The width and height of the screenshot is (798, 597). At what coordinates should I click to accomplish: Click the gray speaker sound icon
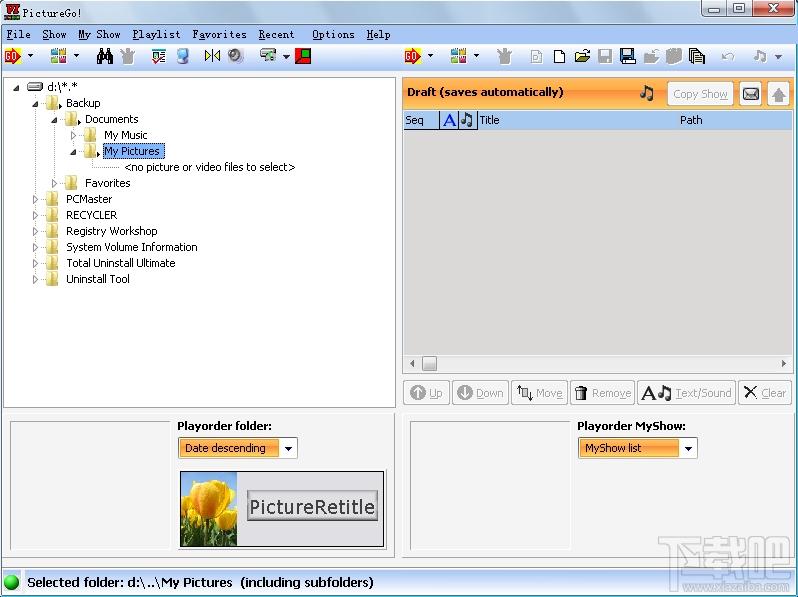pos(236,56)
